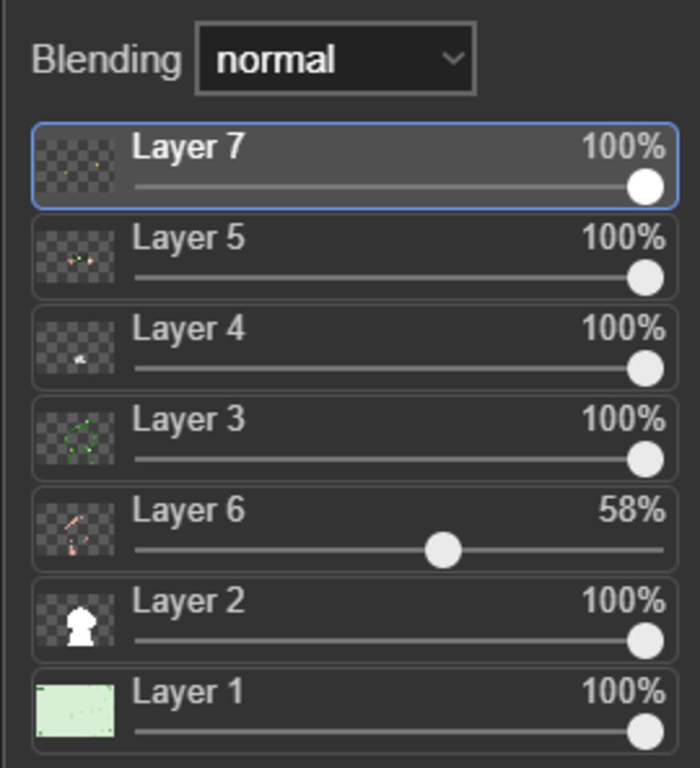Click the Layer 2 opacity slider handle
700x768 pixels.
[x=645, y=641]
